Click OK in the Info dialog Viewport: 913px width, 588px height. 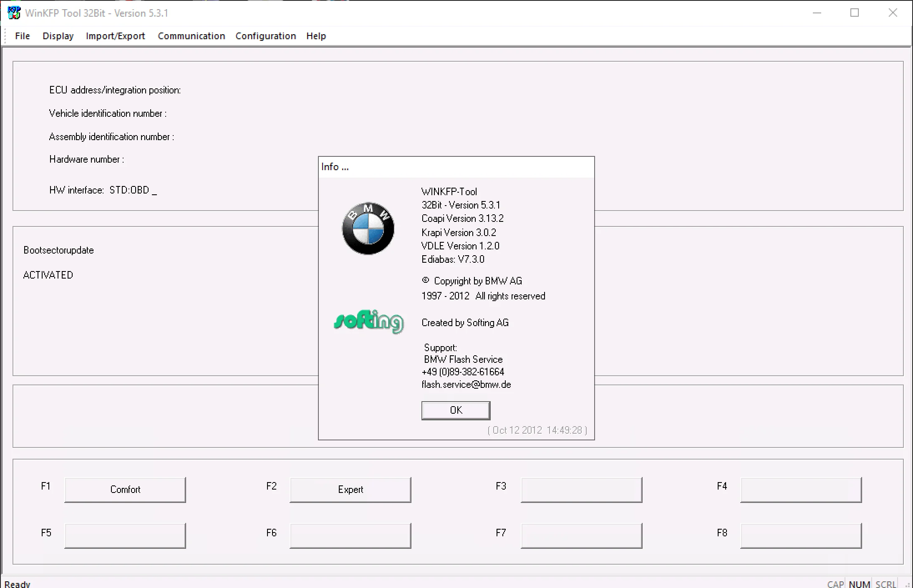(x=456, y=410)
